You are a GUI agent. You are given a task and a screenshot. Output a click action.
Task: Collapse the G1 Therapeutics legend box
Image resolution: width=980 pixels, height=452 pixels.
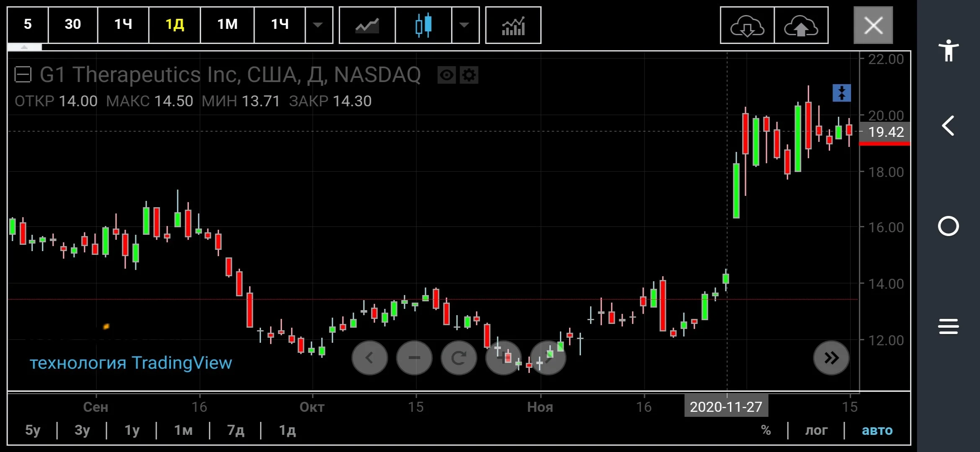[x=23, y=75]
